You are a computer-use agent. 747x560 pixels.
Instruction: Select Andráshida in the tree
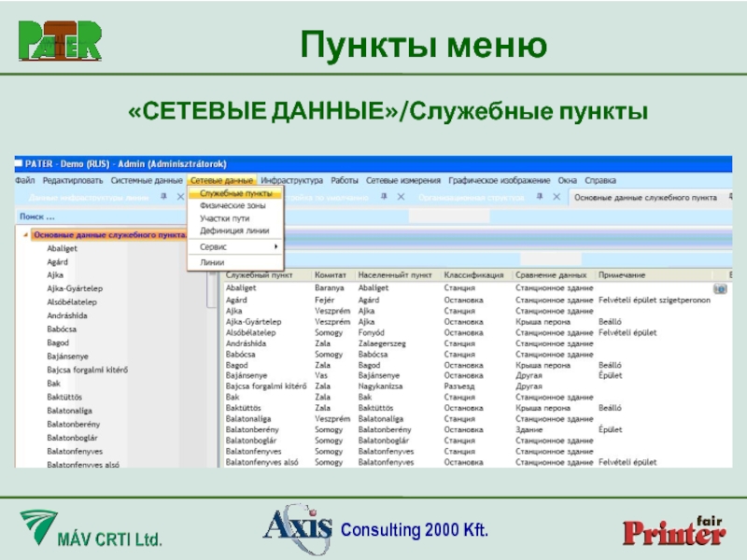click(67, 315)
